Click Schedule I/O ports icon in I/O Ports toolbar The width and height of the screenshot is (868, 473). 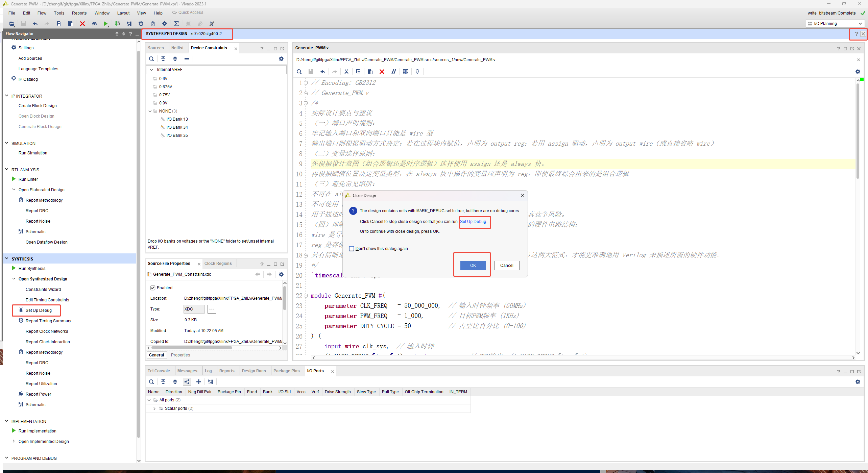point(211,382)
